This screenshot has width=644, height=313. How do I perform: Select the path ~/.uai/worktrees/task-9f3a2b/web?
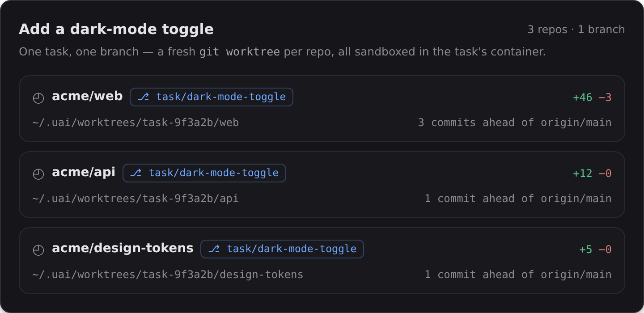pyautogui.click(x=136, y=123)
